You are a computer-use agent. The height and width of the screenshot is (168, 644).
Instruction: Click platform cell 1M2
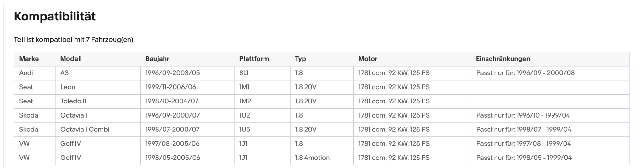[x=262, y=101]
